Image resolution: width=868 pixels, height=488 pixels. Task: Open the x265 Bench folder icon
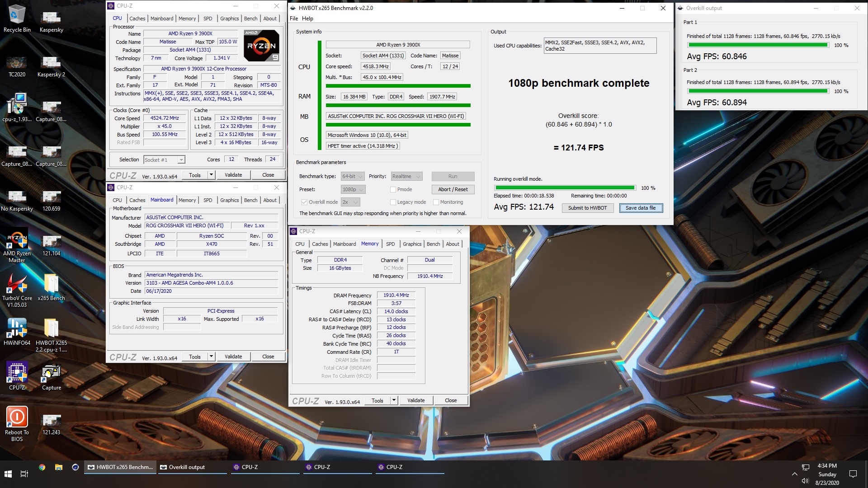(51, 287)
